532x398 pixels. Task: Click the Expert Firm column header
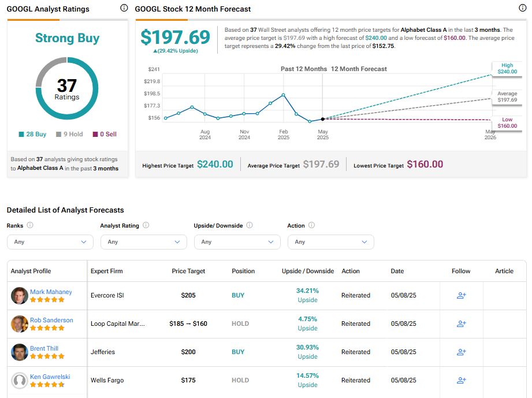(106, 271)
